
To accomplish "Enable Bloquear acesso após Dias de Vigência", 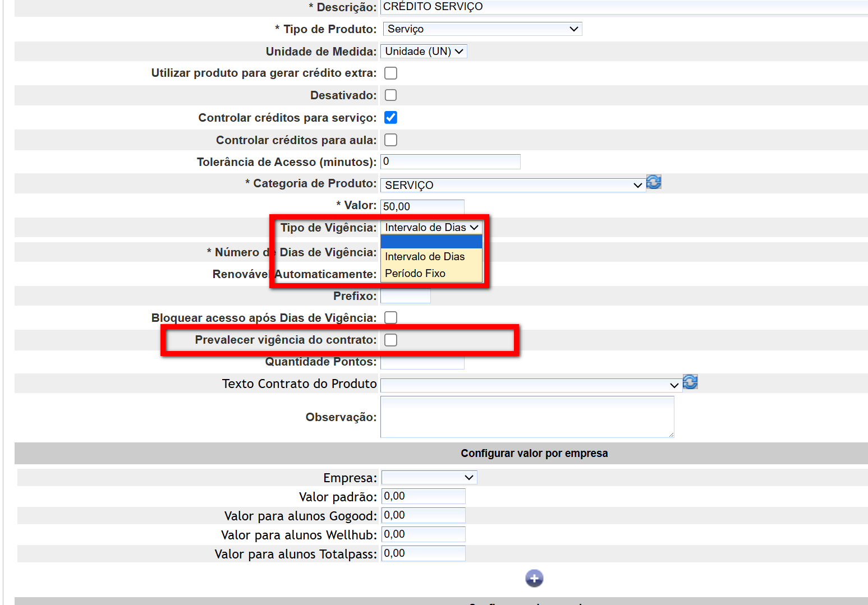I will pos(391,318).
